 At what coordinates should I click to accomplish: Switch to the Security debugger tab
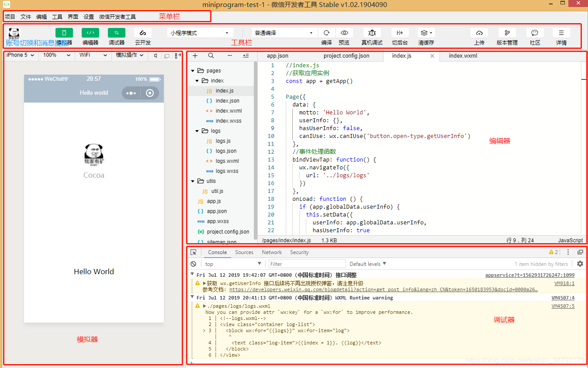299,252
